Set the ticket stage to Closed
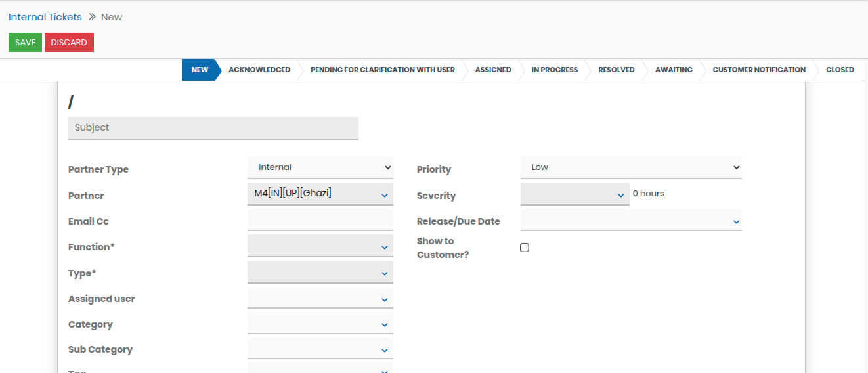 click(x=839, y=70)
